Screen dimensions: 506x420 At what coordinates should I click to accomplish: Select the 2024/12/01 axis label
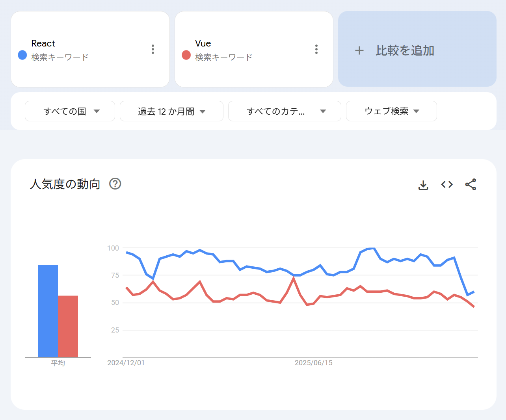[126, 362]
